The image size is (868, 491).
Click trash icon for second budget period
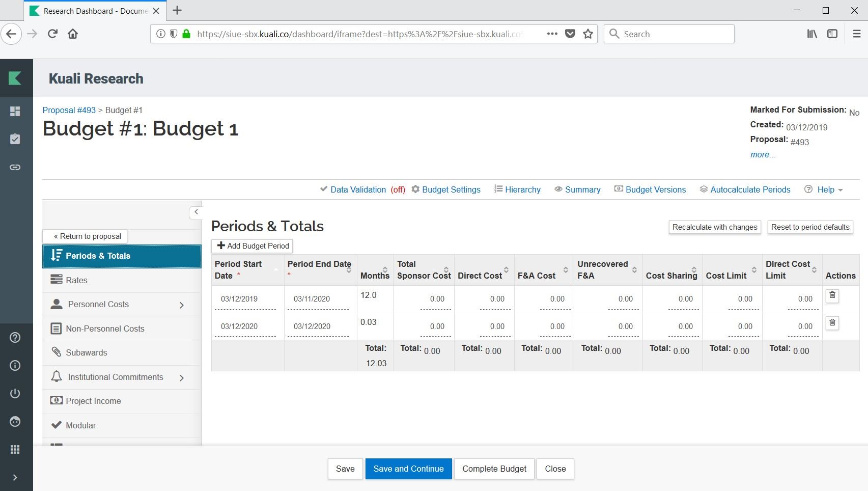(x=832, y=322)
